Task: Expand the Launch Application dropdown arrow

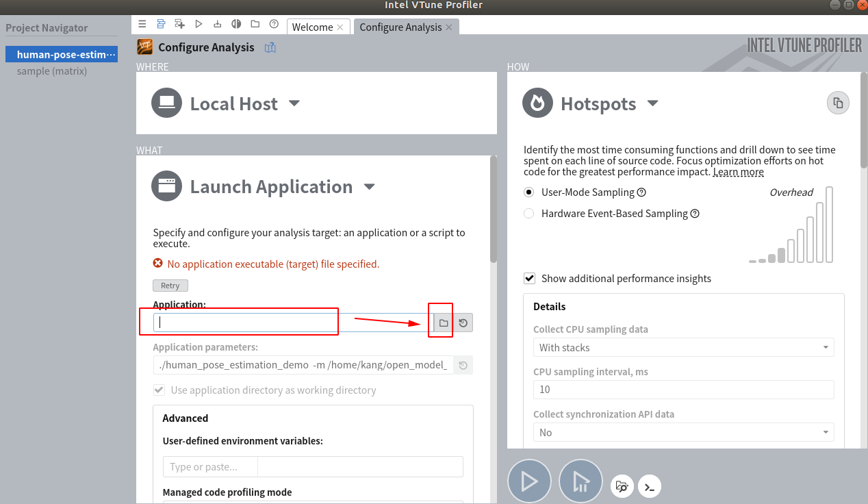Action: [369, 186]
